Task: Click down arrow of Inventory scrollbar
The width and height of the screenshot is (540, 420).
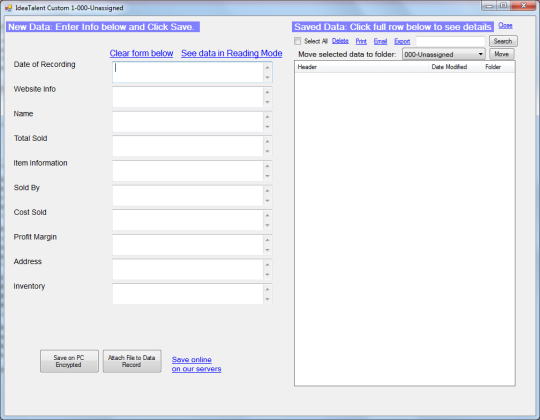Action: tap(268, 299)
